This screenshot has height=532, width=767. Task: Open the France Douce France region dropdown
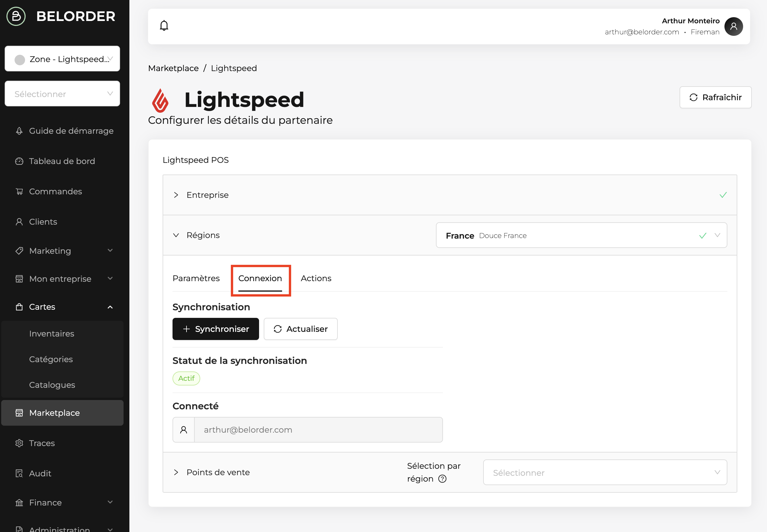pyautogui.click(x=581, y=235)
